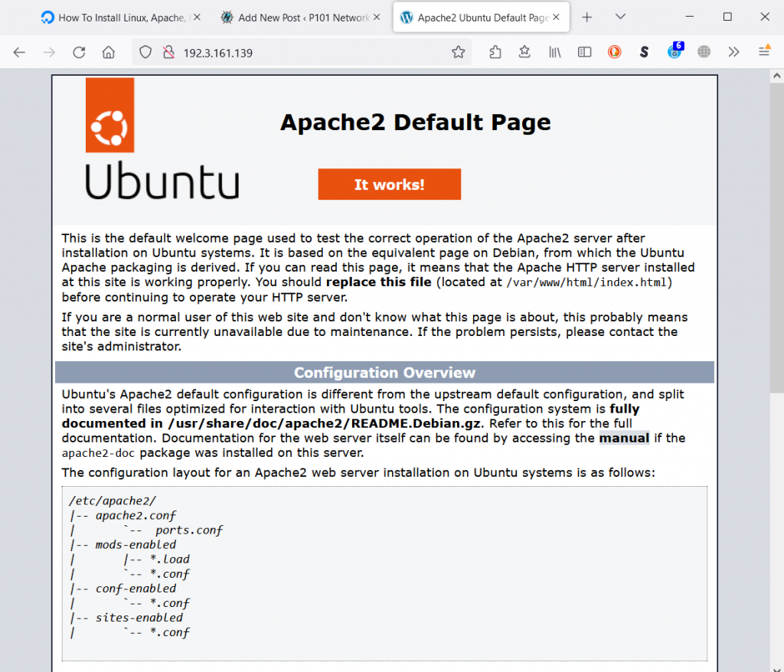This screenshot has width=784, height=672.
Task: Click the /var/www/html/index.html path text
Action: pyautogui.click(x=586, y=282)
